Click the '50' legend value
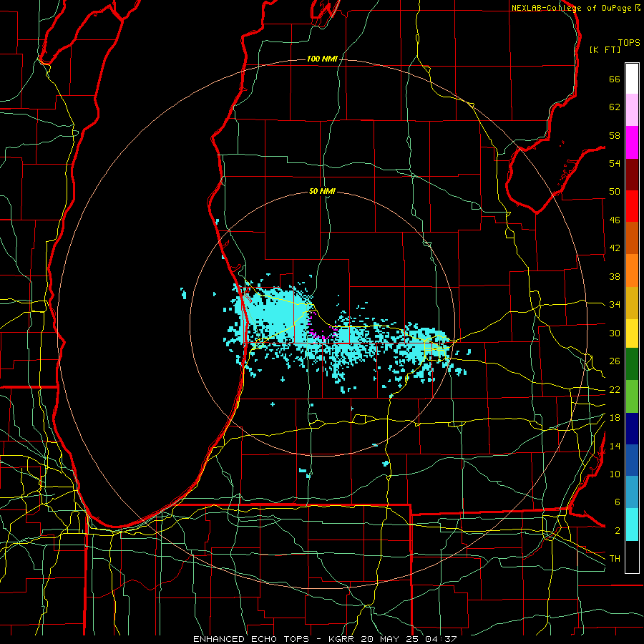The image size is (644, 644). [615, 192]
